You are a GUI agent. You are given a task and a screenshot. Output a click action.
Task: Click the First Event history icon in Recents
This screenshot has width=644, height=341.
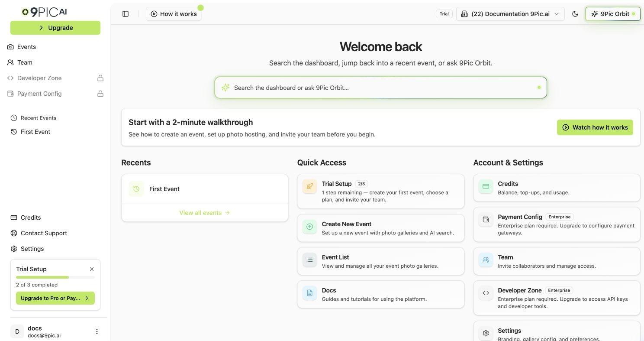[x=136, y=189]
